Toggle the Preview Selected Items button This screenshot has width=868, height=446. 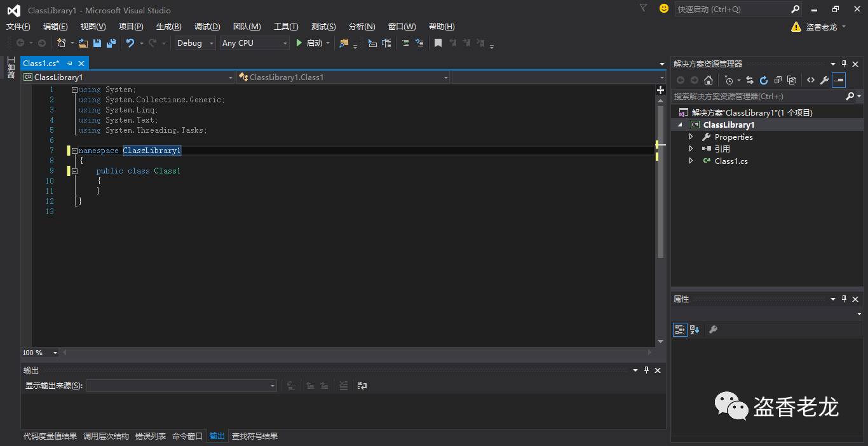click(839, 80)
